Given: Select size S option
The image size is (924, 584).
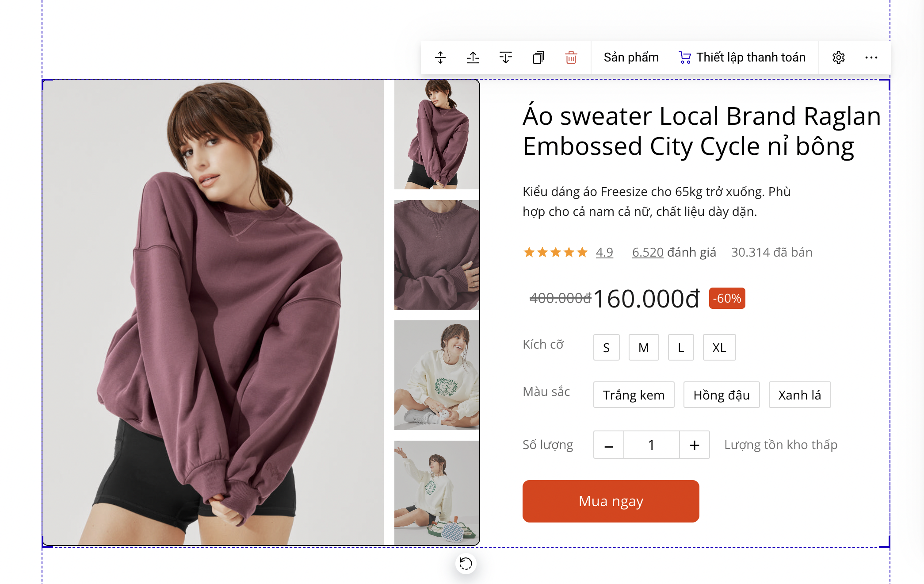Looking at the screenshot, I should (606, 348).
